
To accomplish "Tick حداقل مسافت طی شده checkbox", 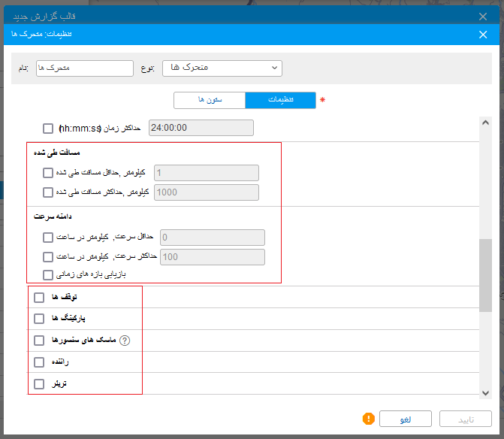I will [x=48, y=173].
